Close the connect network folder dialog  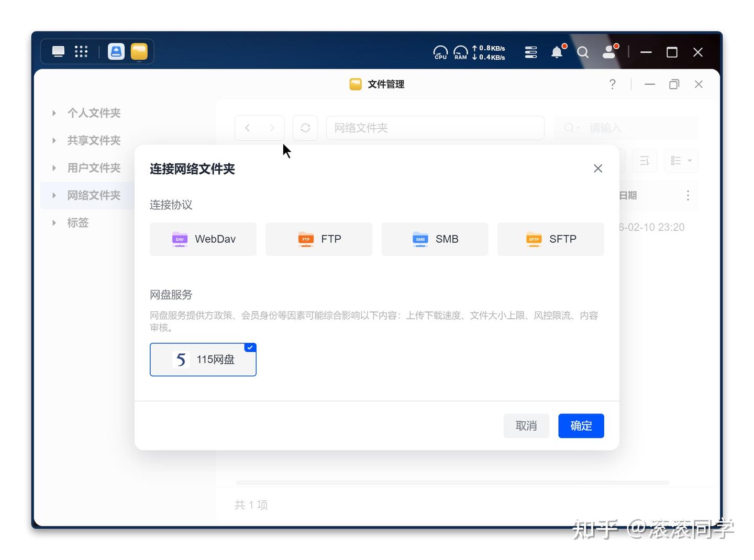(x=598, y=169)
